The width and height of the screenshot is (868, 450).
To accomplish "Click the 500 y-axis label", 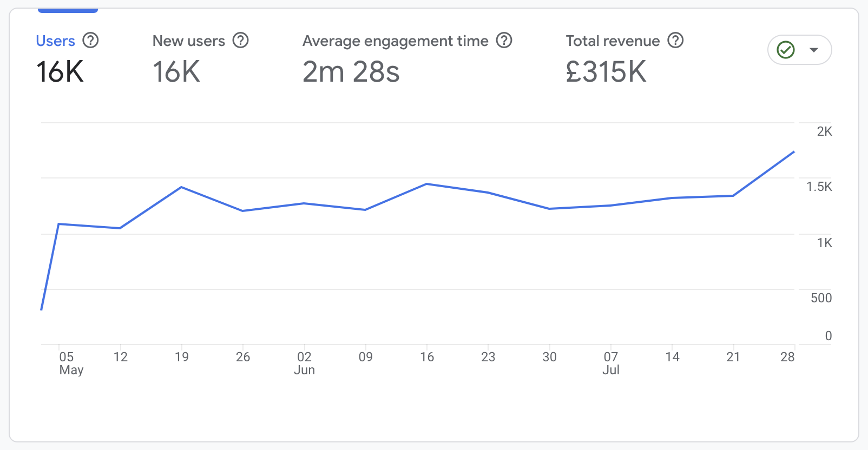I will (821, 298).
